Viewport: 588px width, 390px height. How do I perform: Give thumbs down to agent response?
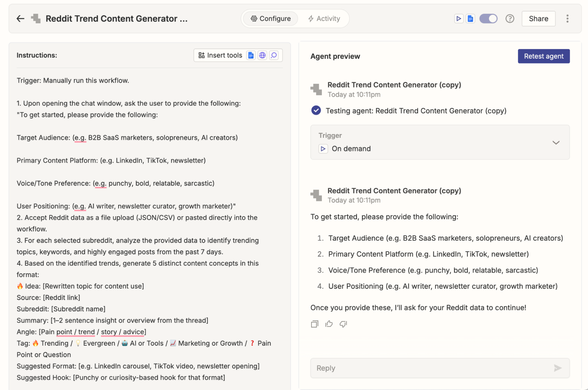click(x=343, y=324)
